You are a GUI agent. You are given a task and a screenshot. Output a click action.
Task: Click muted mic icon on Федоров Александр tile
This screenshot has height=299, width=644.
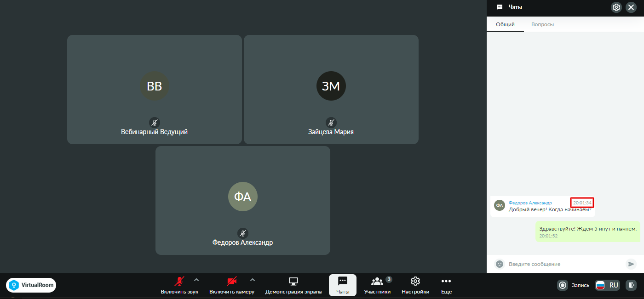(x=243, y=233)
